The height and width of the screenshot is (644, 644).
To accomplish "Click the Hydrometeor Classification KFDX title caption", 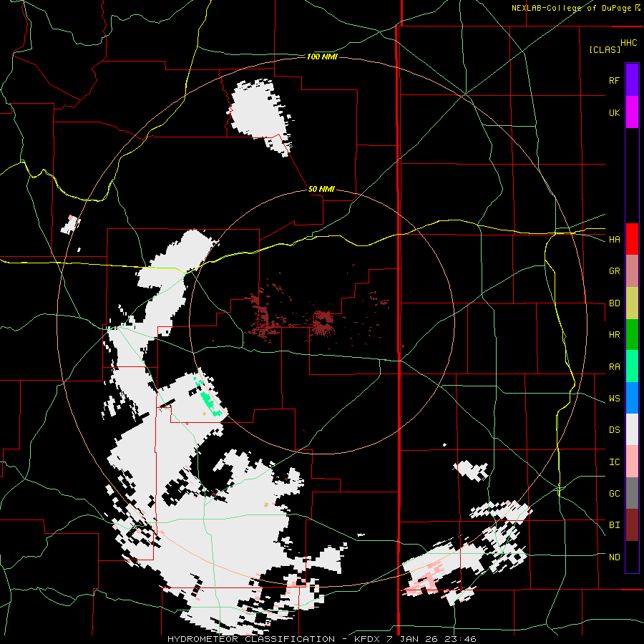I will [x=321, y=639].
